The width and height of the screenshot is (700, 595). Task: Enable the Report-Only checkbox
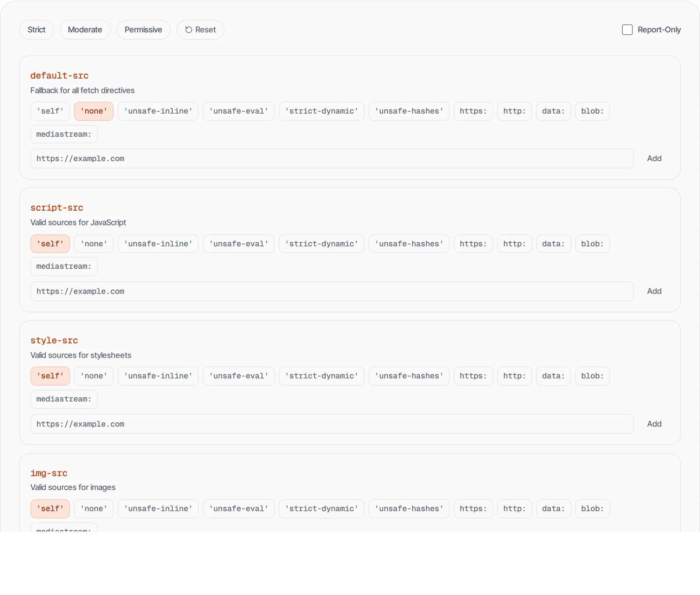tap(627, 30)
